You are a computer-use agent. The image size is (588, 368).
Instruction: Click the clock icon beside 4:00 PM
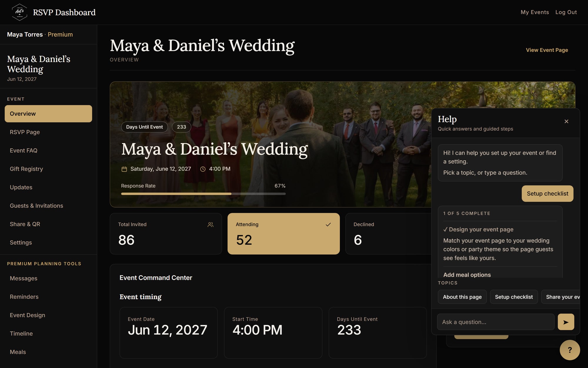pos(203,169)
